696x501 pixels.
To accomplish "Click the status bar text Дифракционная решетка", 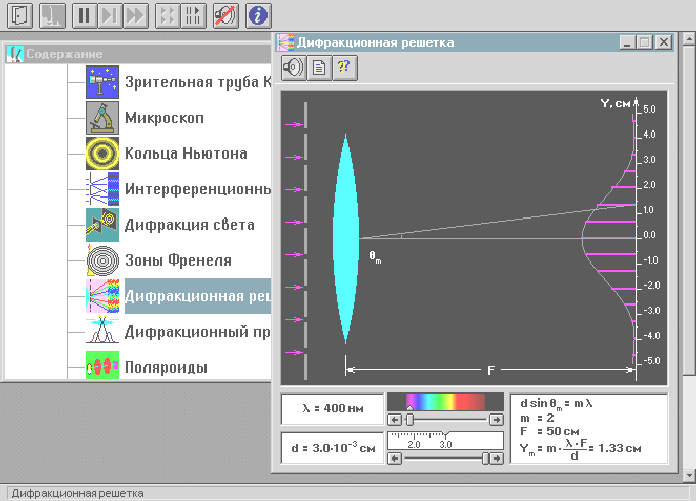I will click(x=77, y=493).
